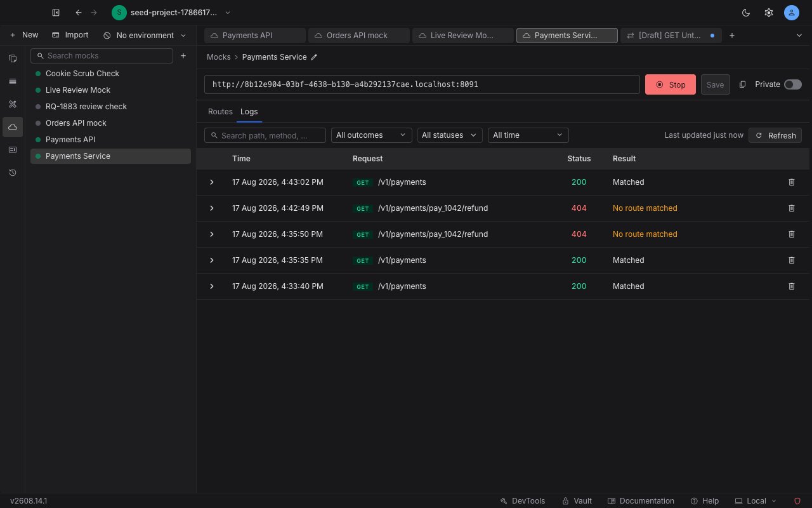
Task: Open the Local dropdown in status bar
Action: [x=756, y=501]
